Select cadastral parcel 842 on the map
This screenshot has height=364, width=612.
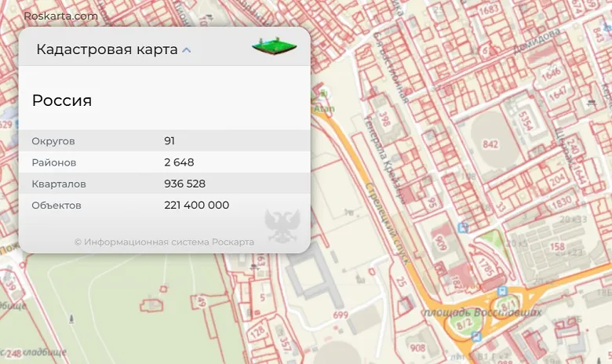click(491, 144)
